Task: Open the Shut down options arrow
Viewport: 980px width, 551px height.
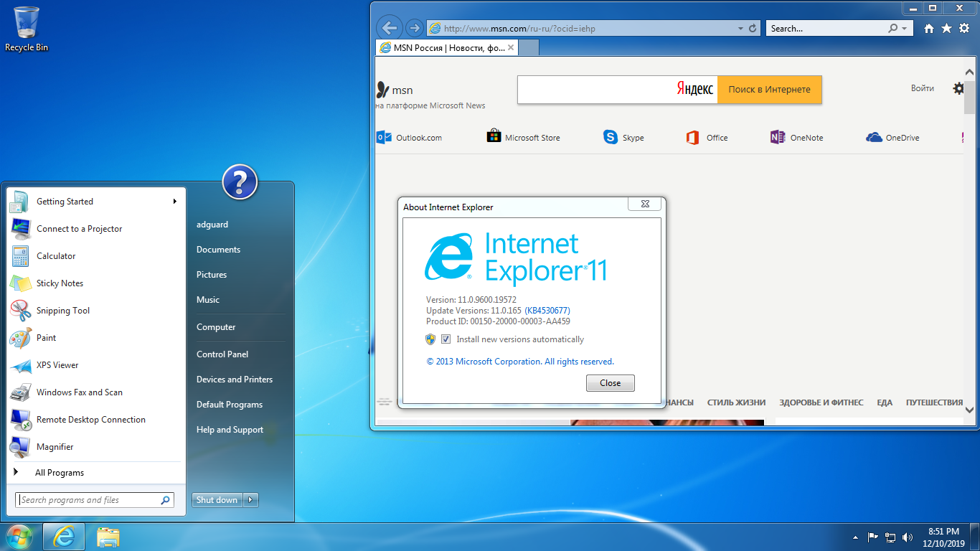Action: [250, 500]
